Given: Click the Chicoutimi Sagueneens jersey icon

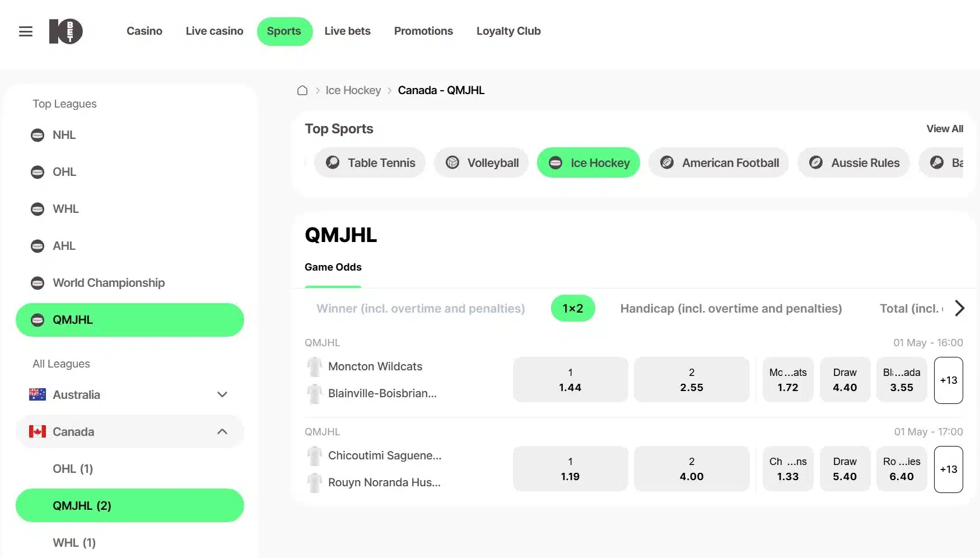Looking at the screenshot, I should (x=315, y=455).
